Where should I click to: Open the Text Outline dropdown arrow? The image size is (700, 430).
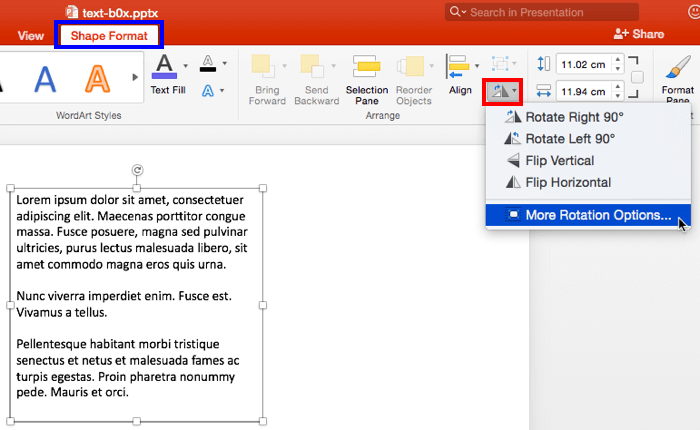click(x=225, y=63)
